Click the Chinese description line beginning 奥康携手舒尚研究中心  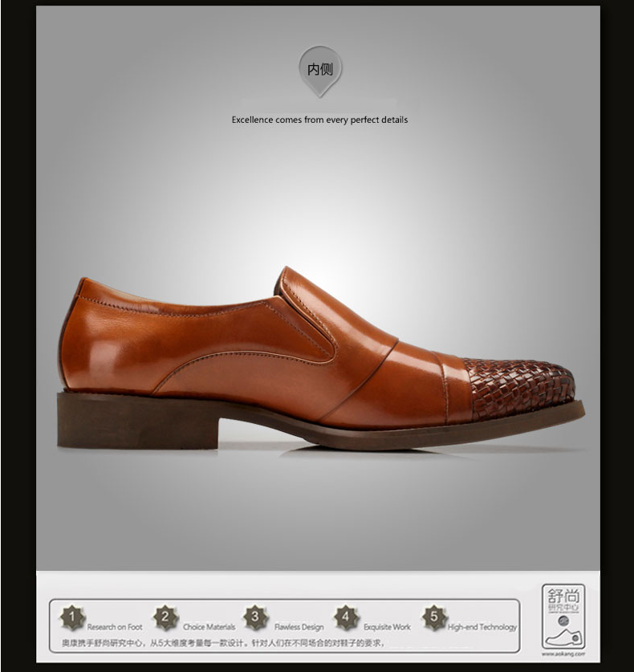tap(223, 643)
